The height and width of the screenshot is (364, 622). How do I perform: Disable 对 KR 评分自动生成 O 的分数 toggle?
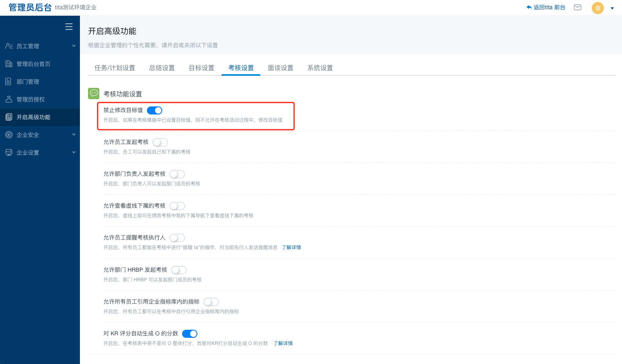[190, 334]
